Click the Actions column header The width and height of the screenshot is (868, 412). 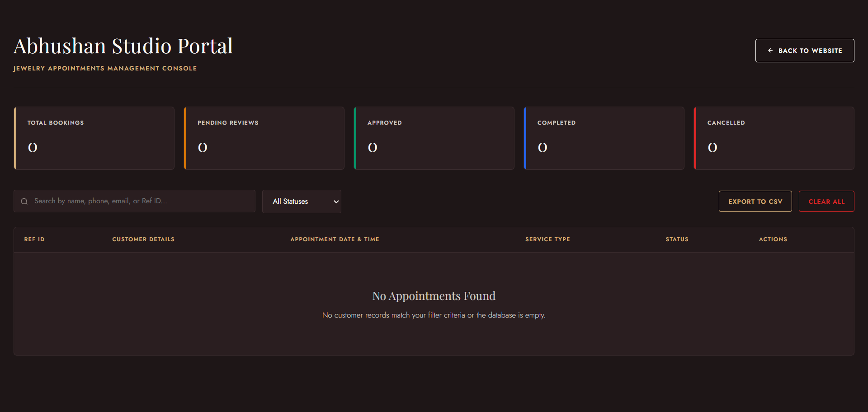click(x=773, y=239)
